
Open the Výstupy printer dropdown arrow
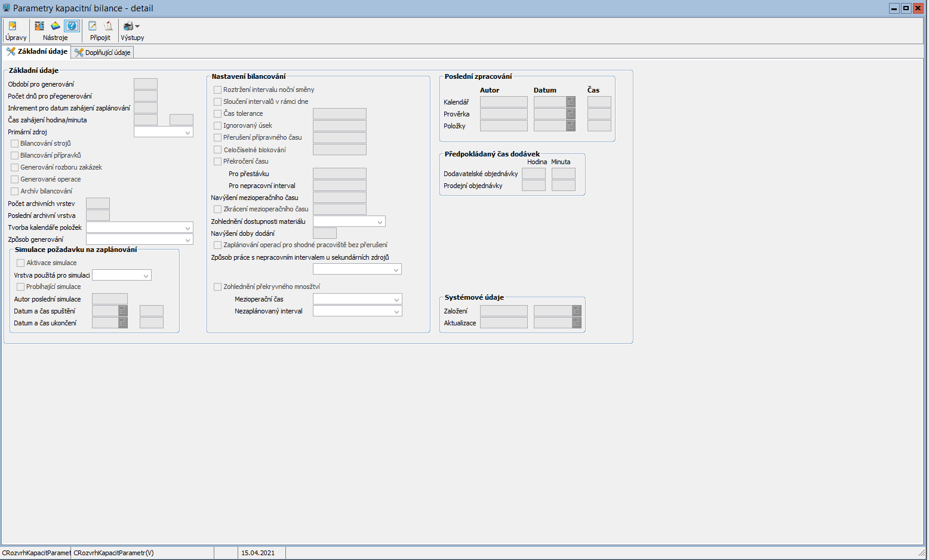point(137,26)
